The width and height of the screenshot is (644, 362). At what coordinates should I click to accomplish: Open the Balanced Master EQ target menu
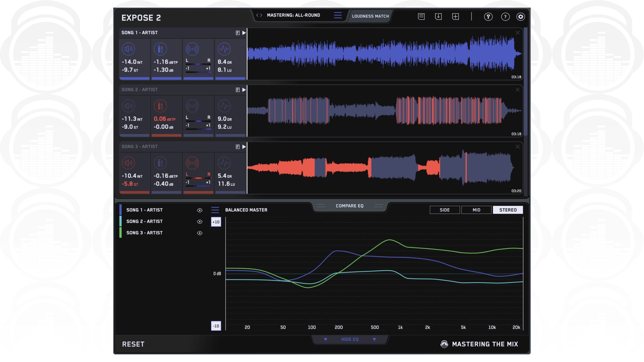[x=215, y=210]
